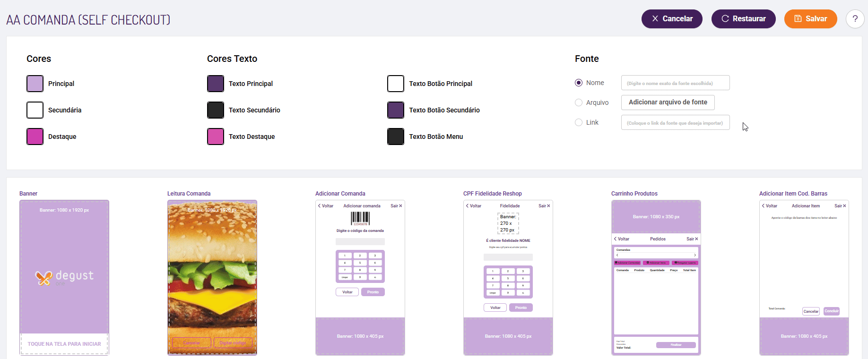Select the Carrinho Produtos preview thumbnail
The width and height of the screenshot is (868, 359).
(x=656, y=277)
